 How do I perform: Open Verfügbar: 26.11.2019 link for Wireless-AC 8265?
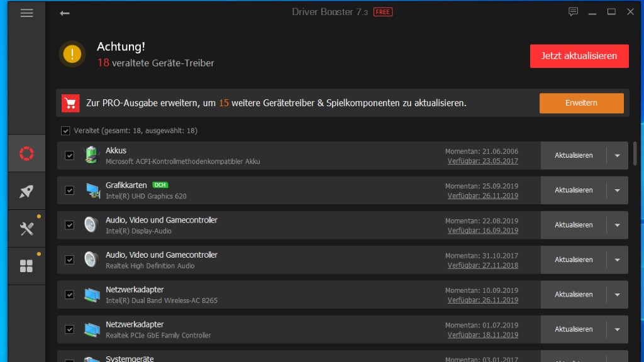click(x=482, y=300)
